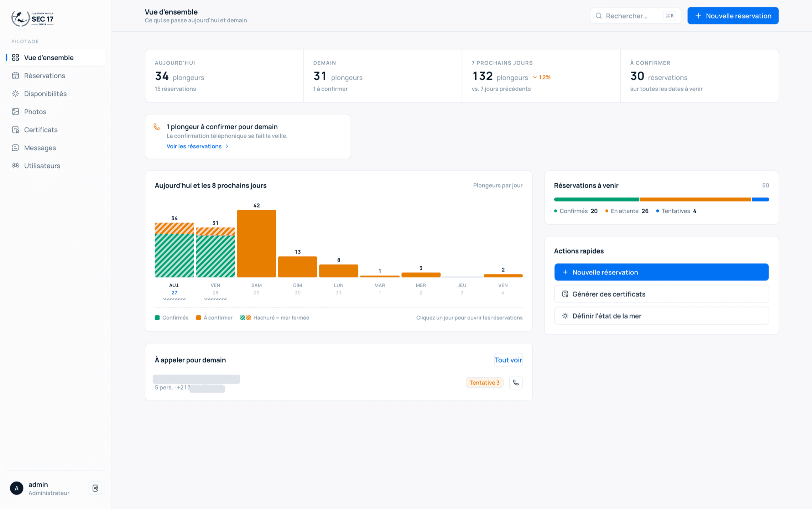
Task: Click the Certificats document icon in sidebar
Action: tap(15, 130)
